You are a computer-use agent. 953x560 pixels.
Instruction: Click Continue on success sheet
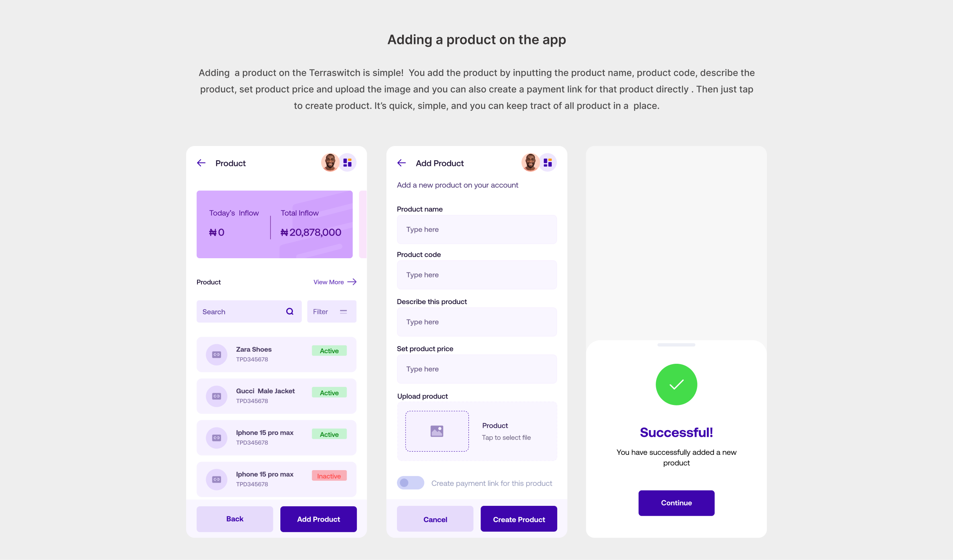(x=676, y=503)
